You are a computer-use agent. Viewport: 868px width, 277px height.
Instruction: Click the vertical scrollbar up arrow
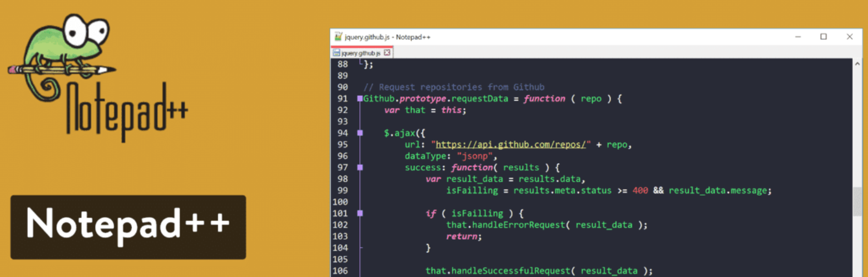click(x=857, y=64)
